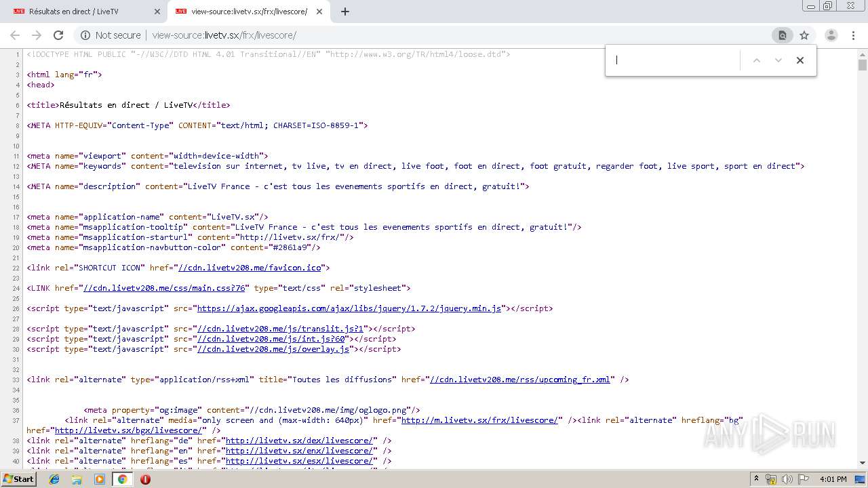Screen dimensions: 868x488
Task: Click the address bar URL
Action: click(224, 35)
